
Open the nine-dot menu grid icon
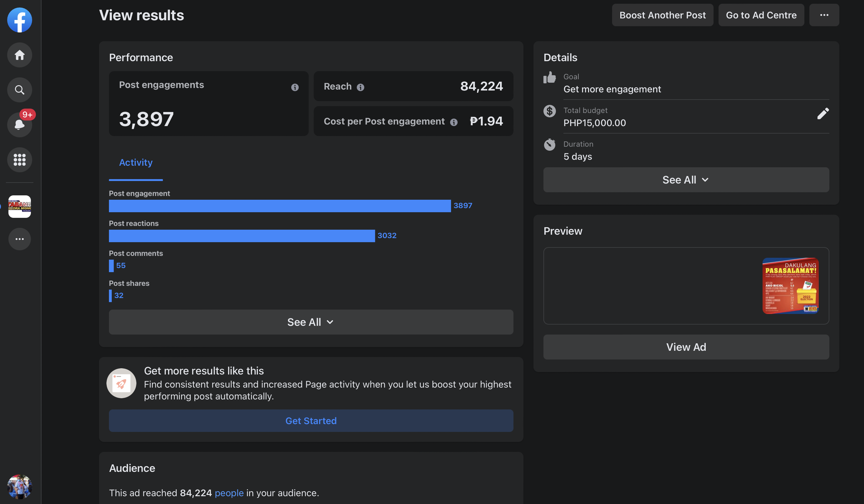(20, 160)
